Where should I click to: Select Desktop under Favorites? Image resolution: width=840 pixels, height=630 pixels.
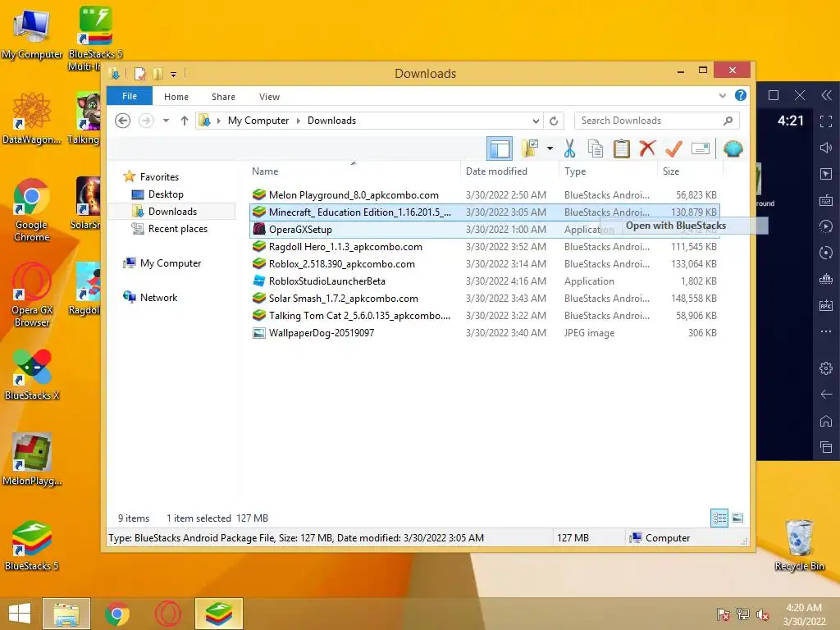[166, 194]
